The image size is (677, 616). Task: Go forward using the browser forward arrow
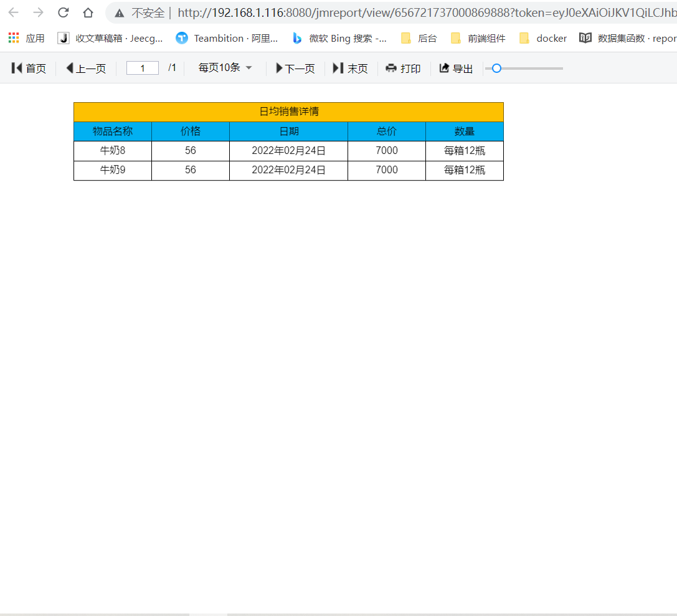pos(38,12)
